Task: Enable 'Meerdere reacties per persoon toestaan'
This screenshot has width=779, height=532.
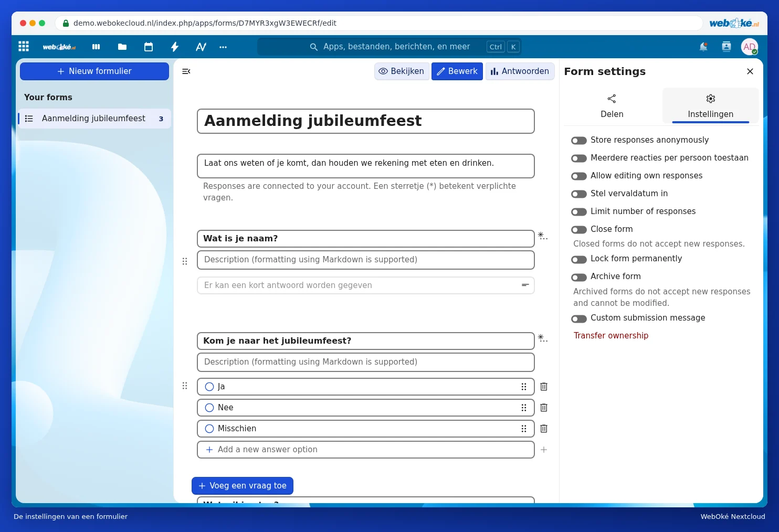Action: (x=579, y=158)
